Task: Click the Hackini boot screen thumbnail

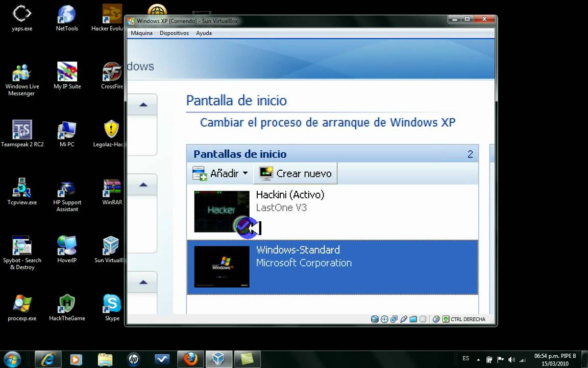Action: [x=222, y=212]
